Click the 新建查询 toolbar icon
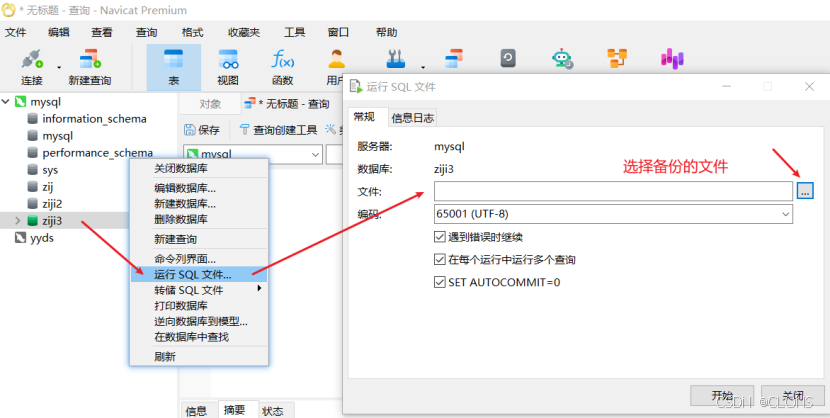Screen dimensions: 830x418 tap(90, 67)
